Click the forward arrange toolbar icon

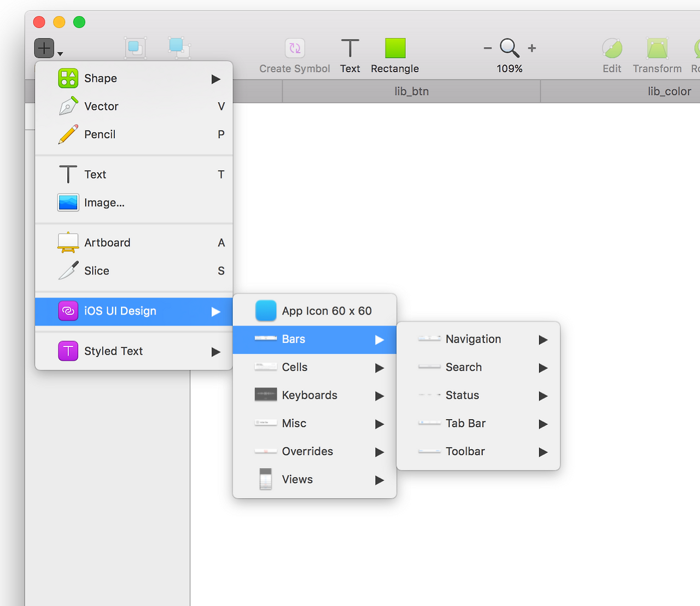[x=135, y=48]
